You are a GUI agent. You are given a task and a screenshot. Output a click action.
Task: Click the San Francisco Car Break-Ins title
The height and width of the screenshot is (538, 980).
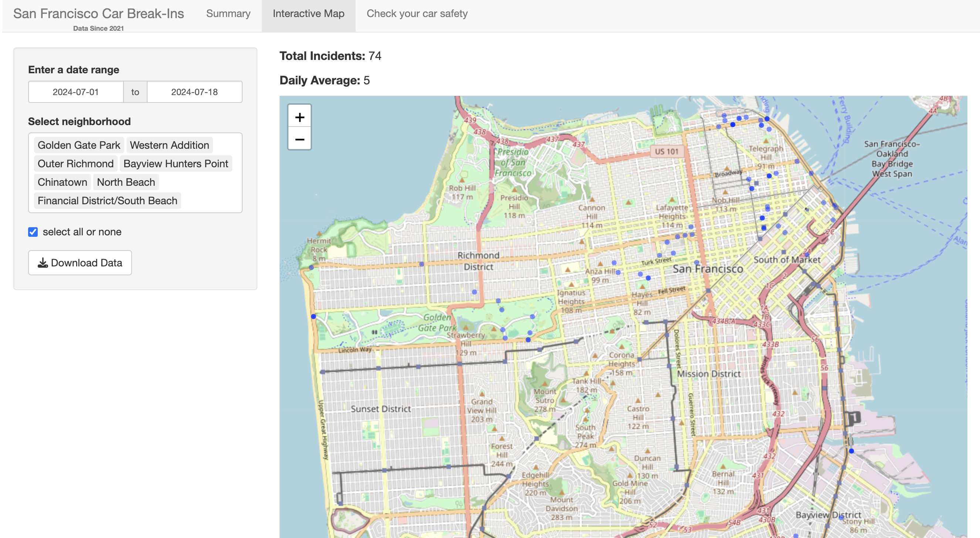(x=98, y=14)
